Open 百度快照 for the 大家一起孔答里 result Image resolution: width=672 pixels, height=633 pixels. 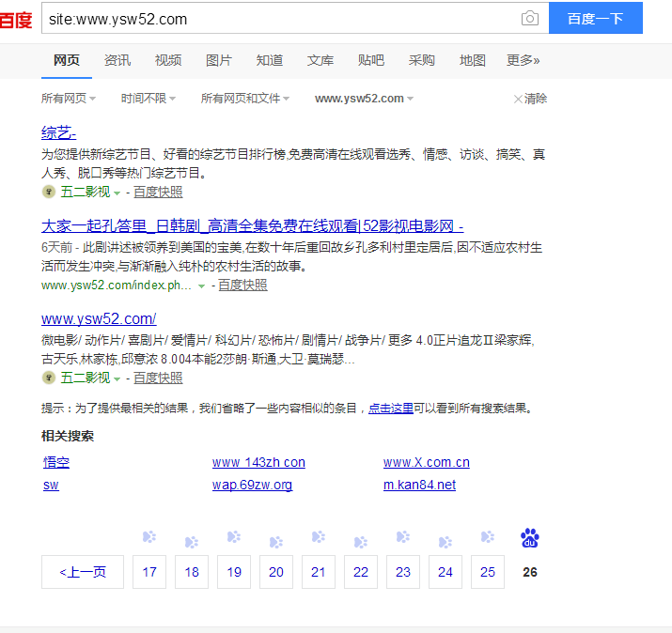click(x=242, y=285)
